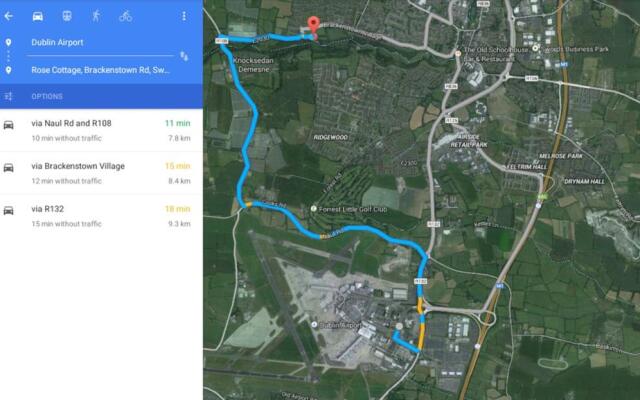Image resolution: width=640 pixels, height=400 pixels.
Task: Choose the walking travel mode
Action: 96,16
